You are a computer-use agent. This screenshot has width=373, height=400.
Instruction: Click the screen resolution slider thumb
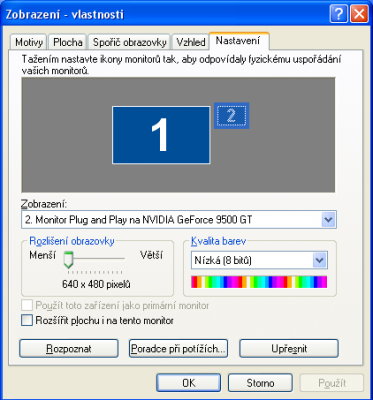tap(68, 260)
